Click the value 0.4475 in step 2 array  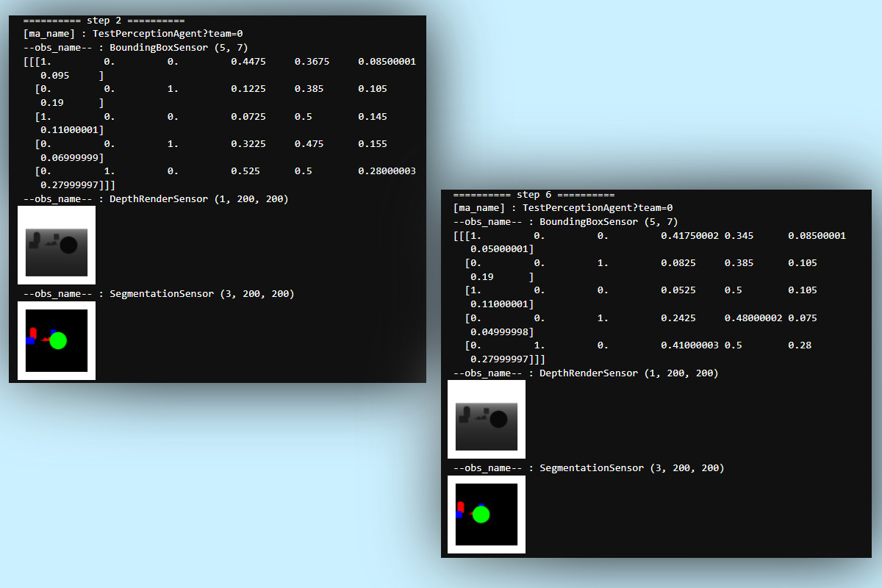point(248,61)
